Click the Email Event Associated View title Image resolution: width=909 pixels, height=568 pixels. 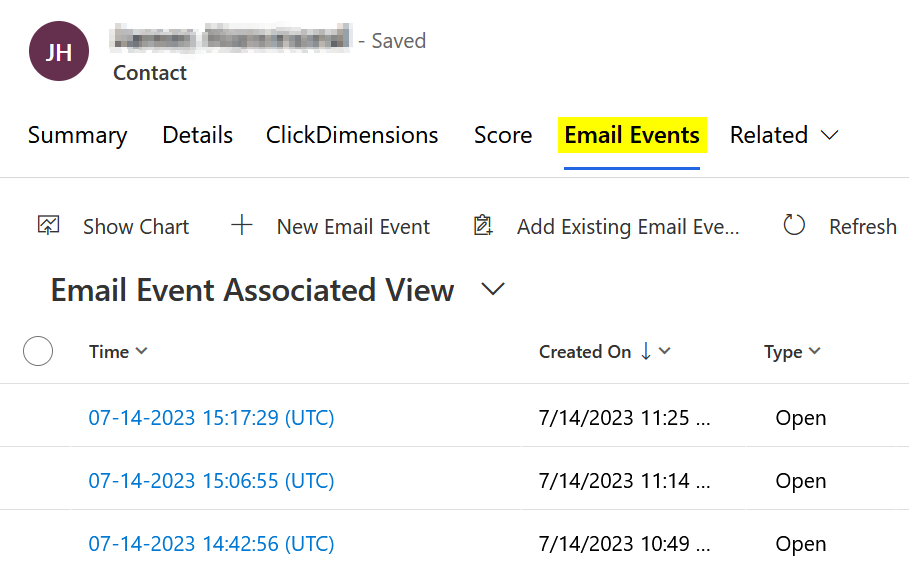click(x=252, y=290)
